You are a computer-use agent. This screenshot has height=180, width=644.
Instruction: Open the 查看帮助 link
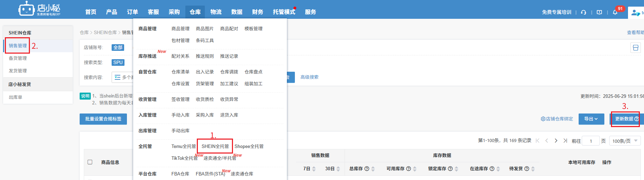click(x=635, y=32)
